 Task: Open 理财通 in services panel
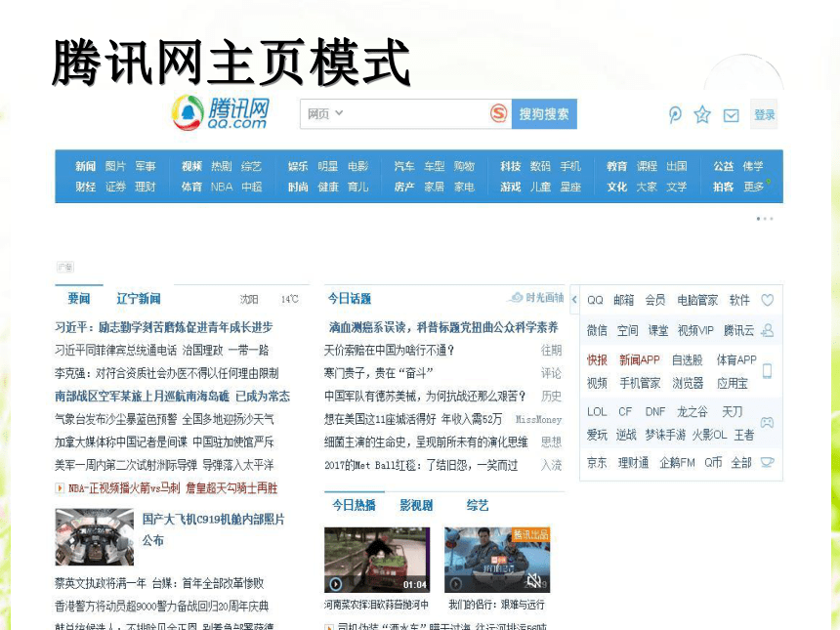pos(633,462)
